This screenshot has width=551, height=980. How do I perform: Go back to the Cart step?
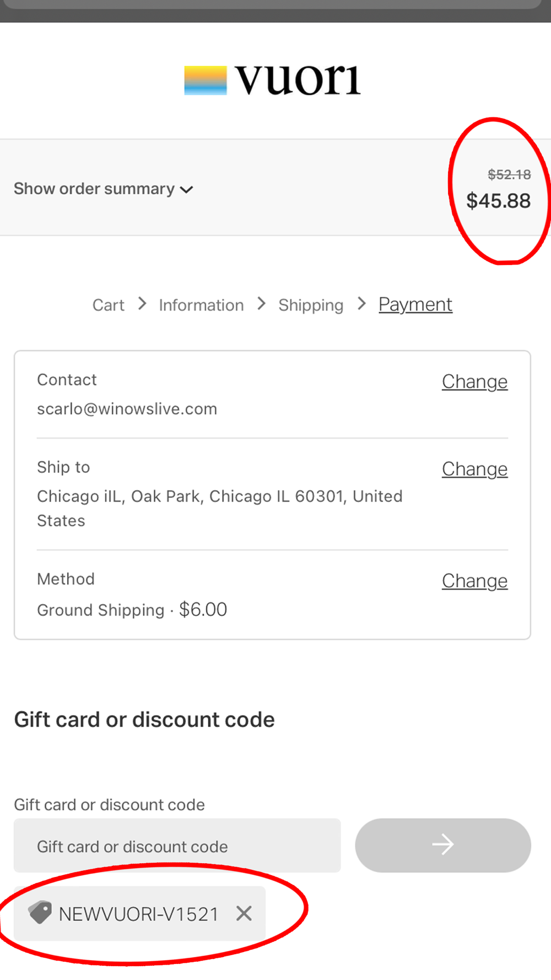(109, 305)
